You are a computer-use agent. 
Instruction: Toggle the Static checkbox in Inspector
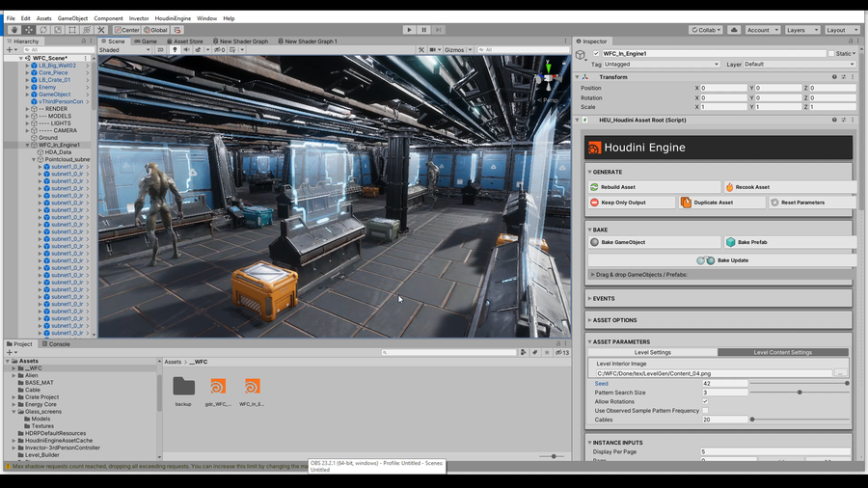coord(831,54)
